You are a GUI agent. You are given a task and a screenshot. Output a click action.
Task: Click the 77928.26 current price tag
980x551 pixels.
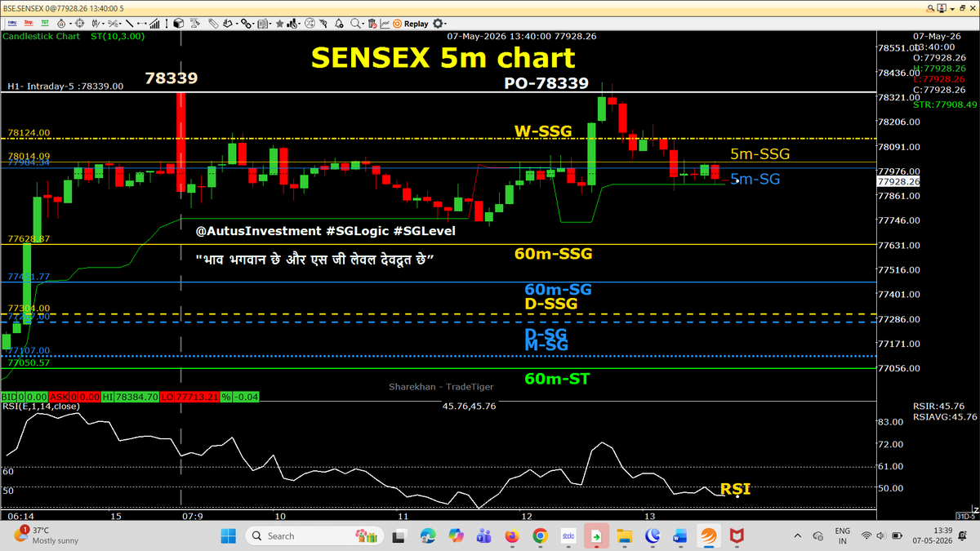898,181
